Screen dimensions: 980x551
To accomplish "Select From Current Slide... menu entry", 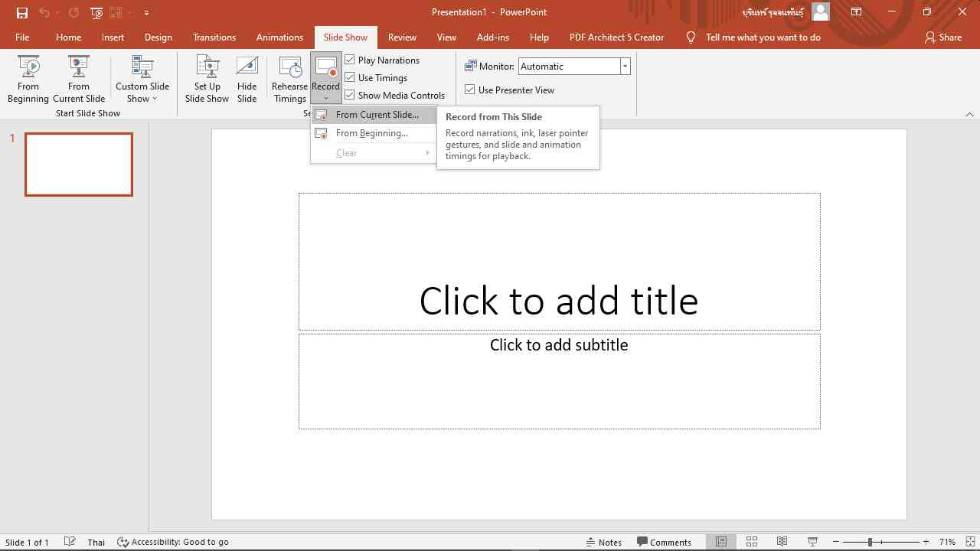I will (x=377, y=115).
